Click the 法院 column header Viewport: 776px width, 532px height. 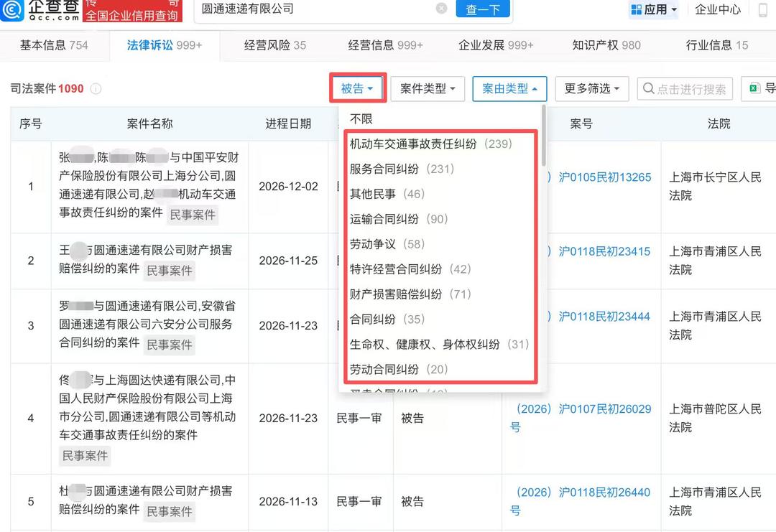tap(719, 123)
